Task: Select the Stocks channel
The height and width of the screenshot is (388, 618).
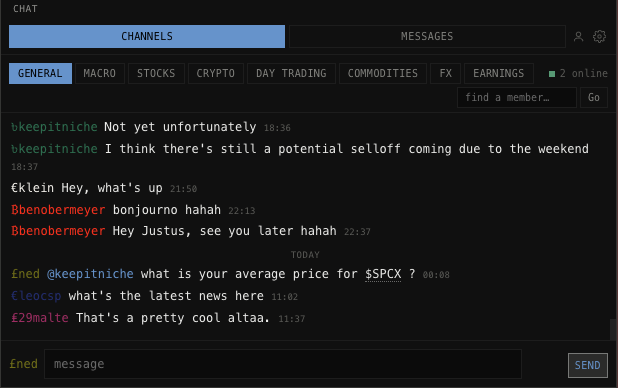Action: [156, 73]
